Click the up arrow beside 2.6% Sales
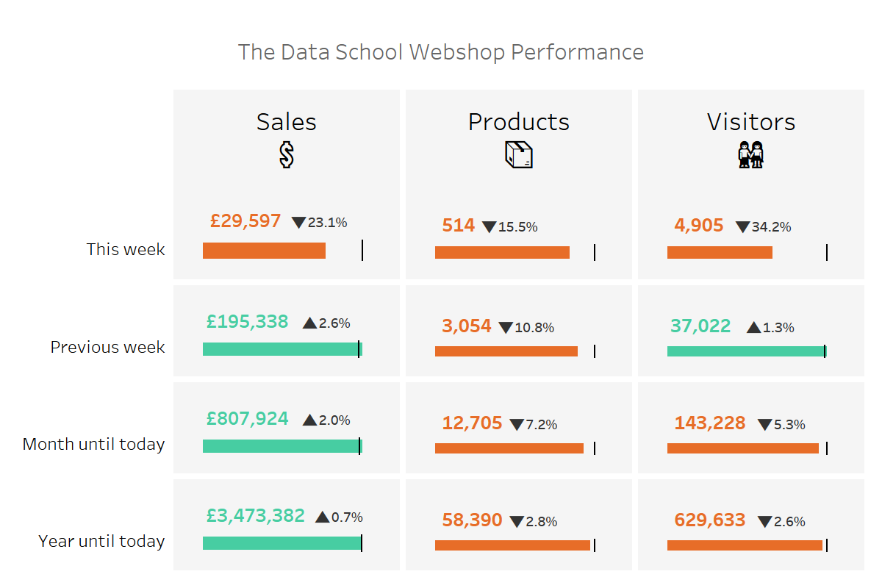This screenshot has height=588, width=882. pyautogui.click(x=309, y=323)
